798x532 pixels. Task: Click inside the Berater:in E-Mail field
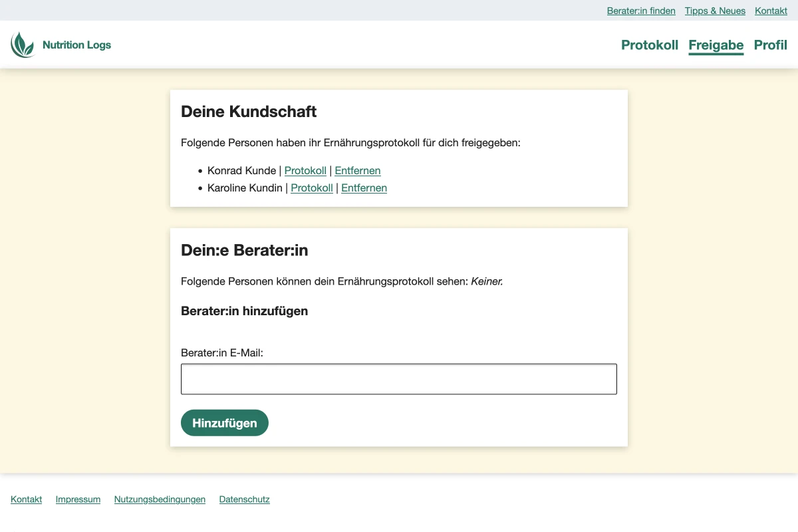click(399, 378)
